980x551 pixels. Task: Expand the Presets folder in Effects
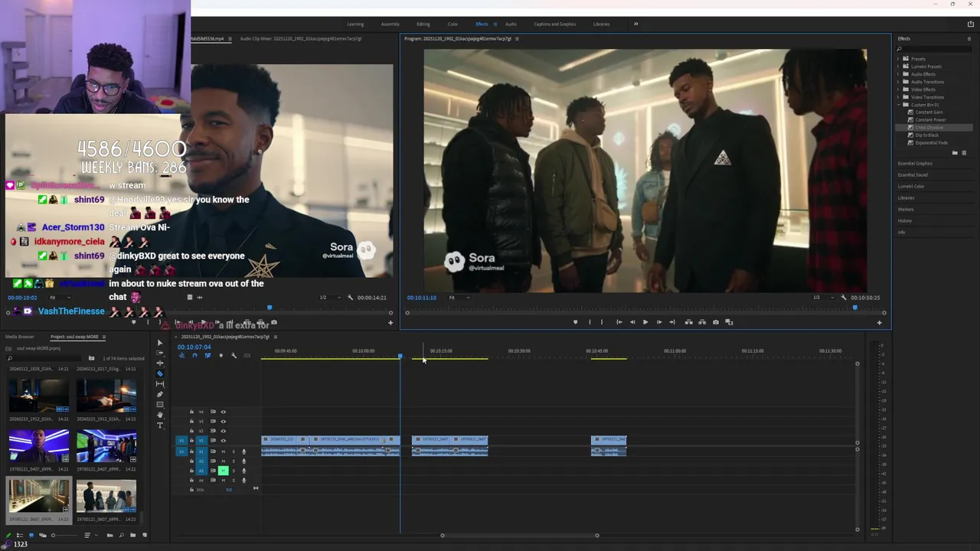898,59
